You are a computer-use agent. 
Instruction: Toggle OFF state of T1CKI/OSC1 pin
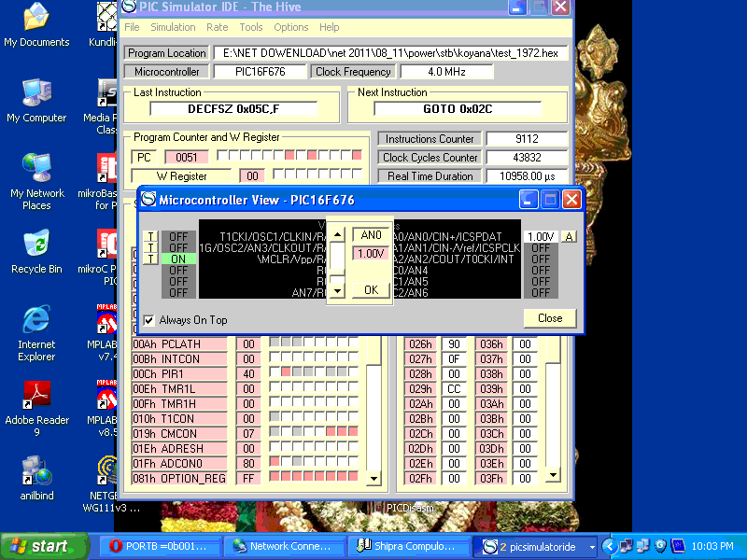178,237
